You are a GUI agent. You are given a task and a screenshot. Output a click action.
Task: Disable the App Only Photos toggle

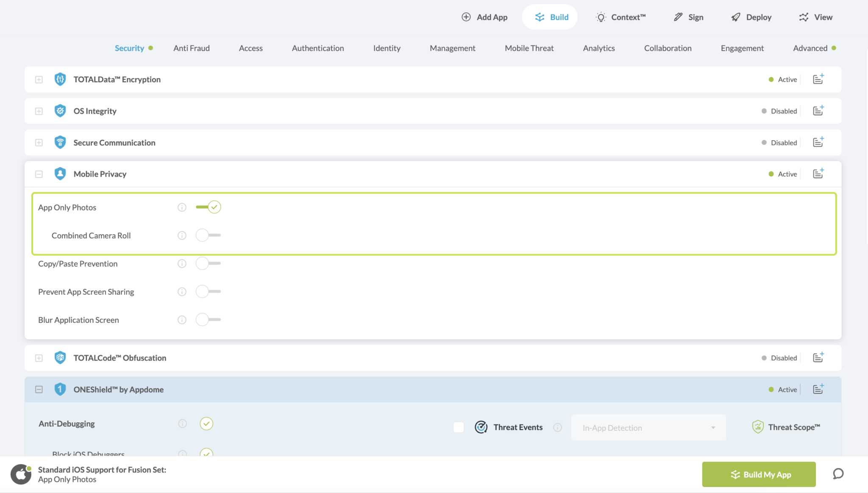pyautogui.click(x=208, y=207)
